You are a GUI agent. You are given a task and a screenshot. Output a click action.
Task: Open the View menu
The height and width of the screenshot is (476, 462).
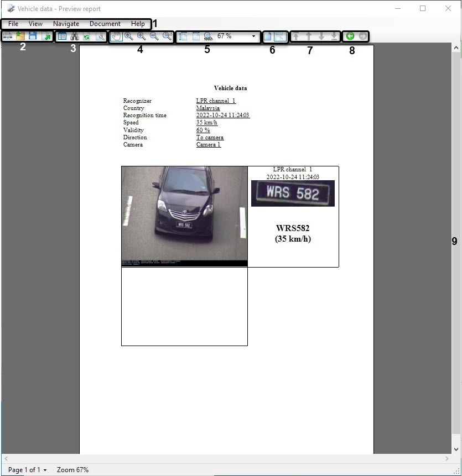click(35, 24)
